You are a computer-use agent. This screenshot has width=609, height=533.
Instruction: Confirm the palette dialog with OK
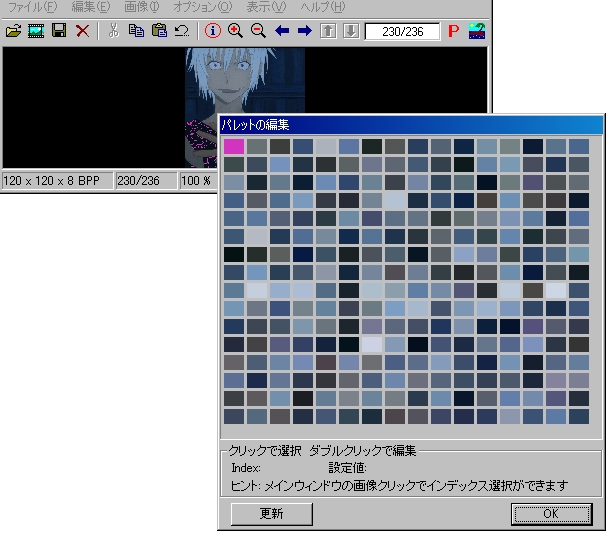tap(551, 514)
